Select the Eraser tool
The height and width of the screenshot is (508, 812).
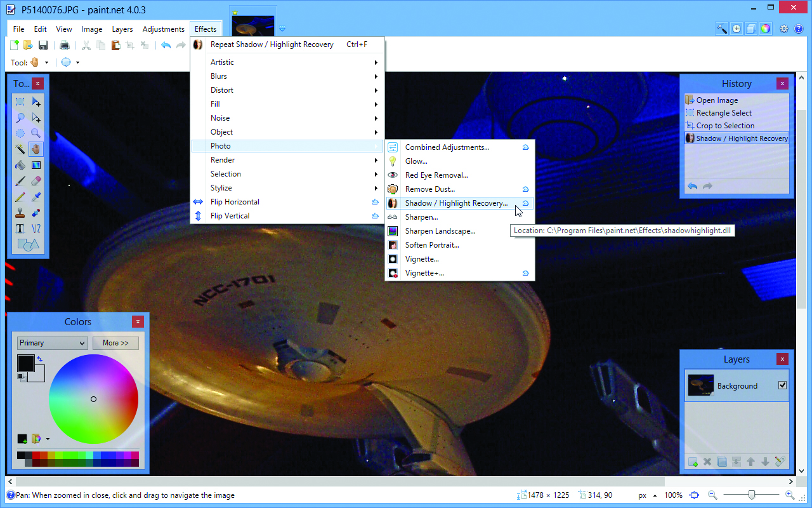(x=36, y=180)
